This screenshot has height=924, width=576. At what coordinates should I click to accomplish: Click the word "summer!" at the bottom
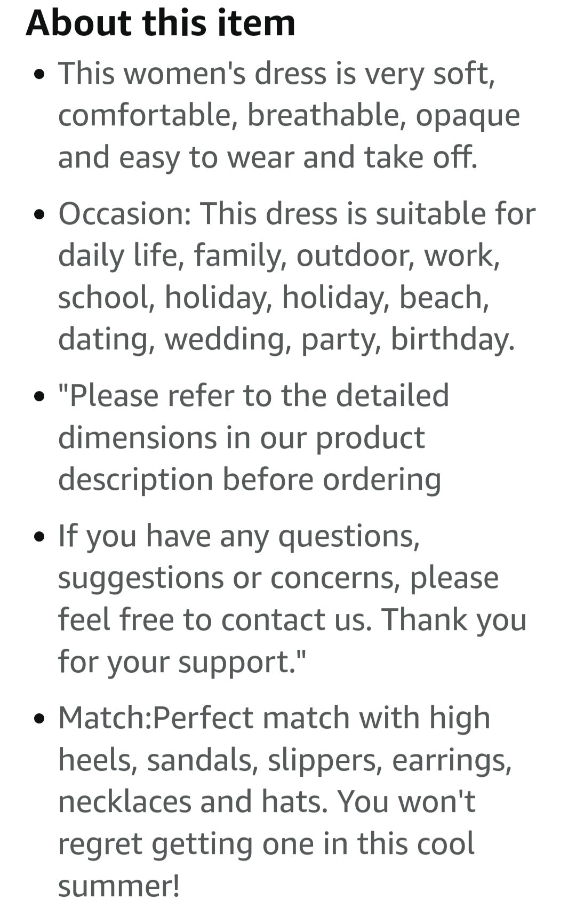(118, 886)
